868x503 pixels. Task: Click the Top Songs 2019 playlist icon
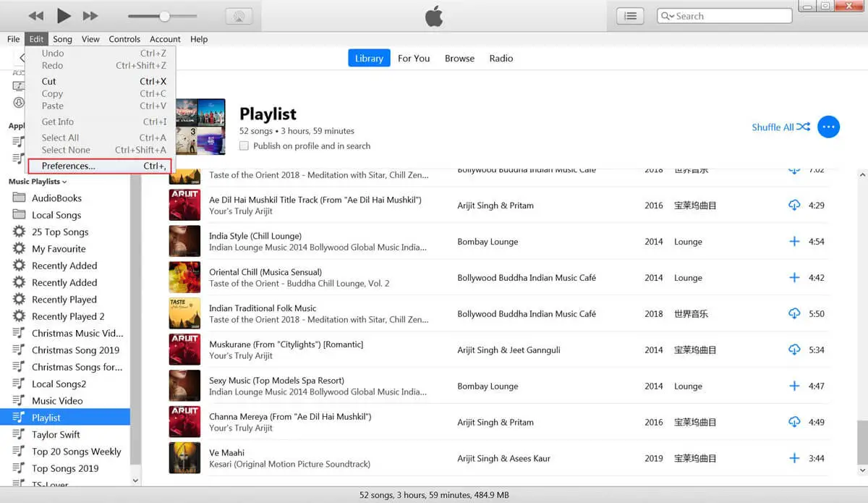[19, 468]
